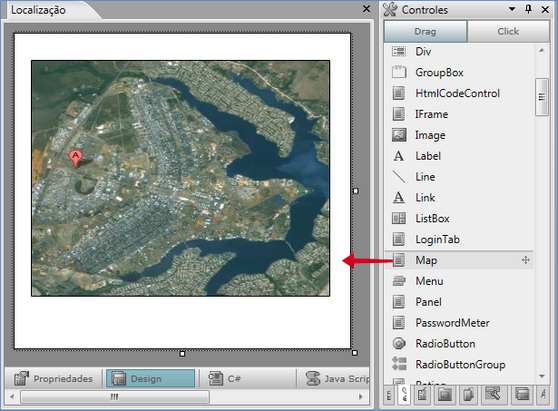558x411 pixels.
Task: Pick the Menu control icon
Action: pyautogui.click(x=399, y=281)
